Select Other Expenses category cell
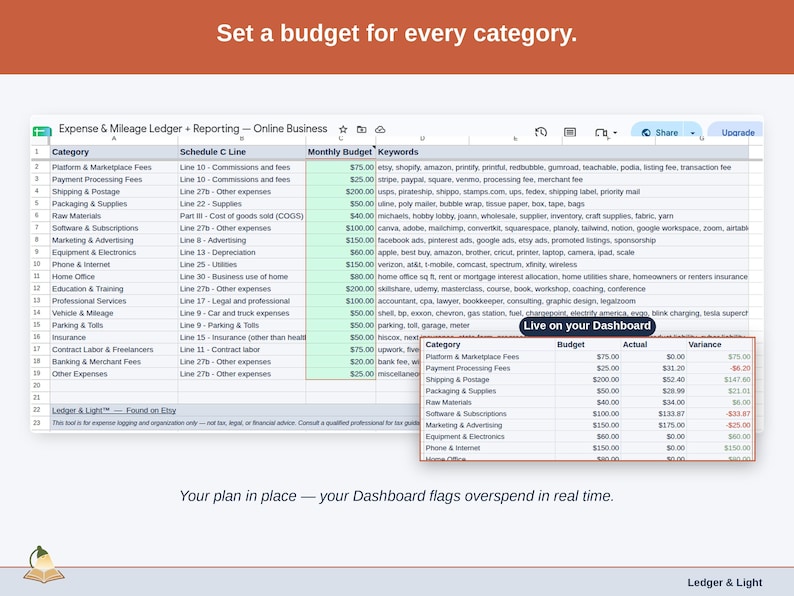The width and height of the screenshot is (794, 596). (x=114, y=374)
